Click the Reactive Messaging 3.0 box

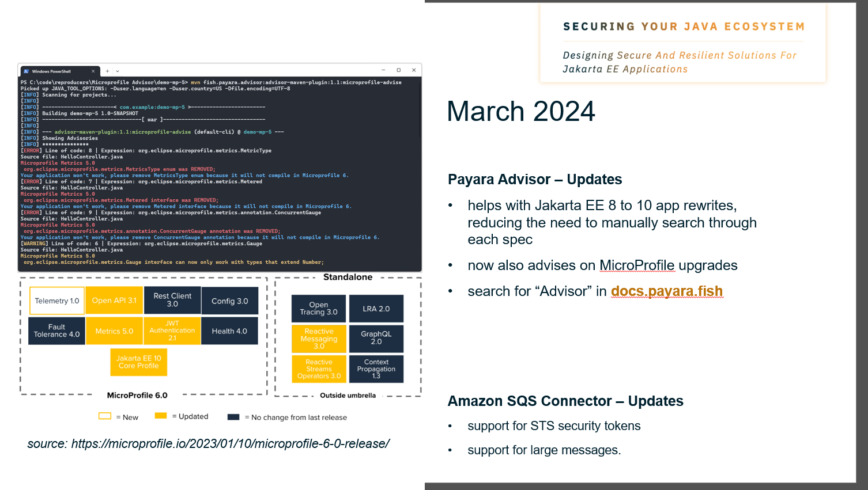319,339
